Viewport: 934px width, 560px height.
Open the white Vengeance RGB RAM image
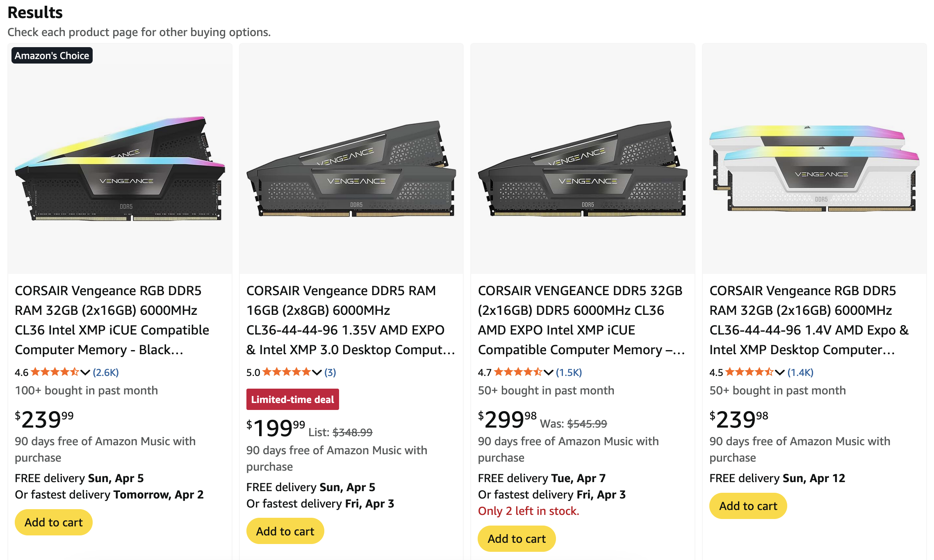(x=814, y=169)
